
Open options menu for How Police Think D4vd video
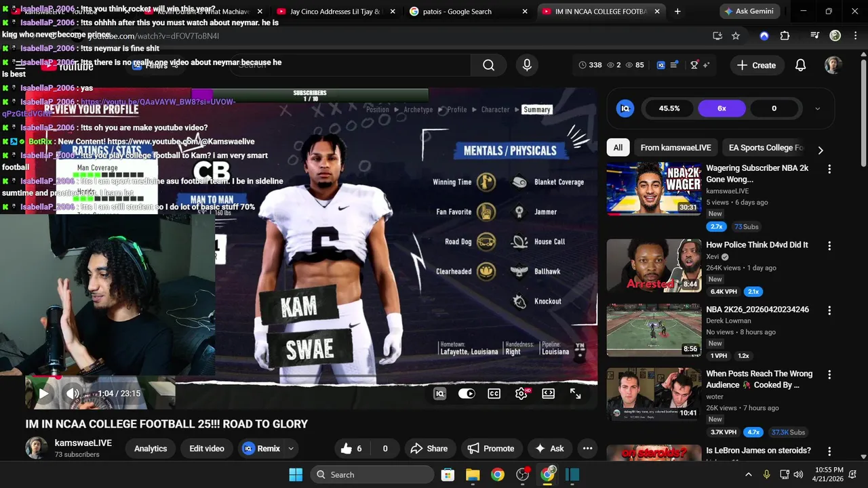coord(829,245)
